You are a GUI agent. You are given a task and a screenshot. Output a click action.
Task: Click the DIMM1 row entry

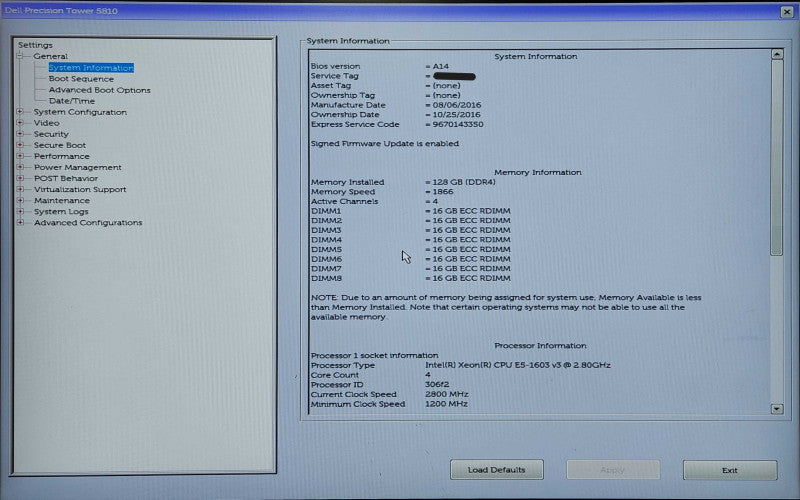click(x=411, y=211)
